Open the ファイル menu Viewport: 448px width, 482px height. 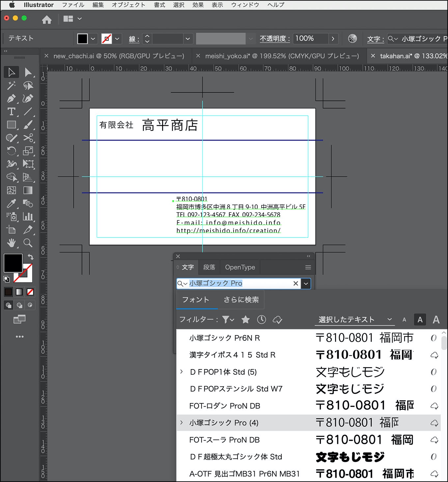tap(73, 5)
